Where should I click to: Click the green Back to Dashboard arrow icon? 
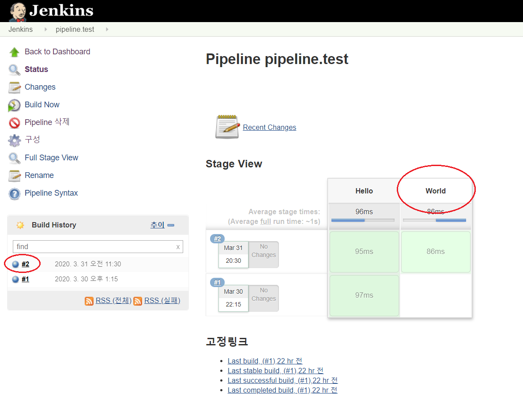coord(14,52)
